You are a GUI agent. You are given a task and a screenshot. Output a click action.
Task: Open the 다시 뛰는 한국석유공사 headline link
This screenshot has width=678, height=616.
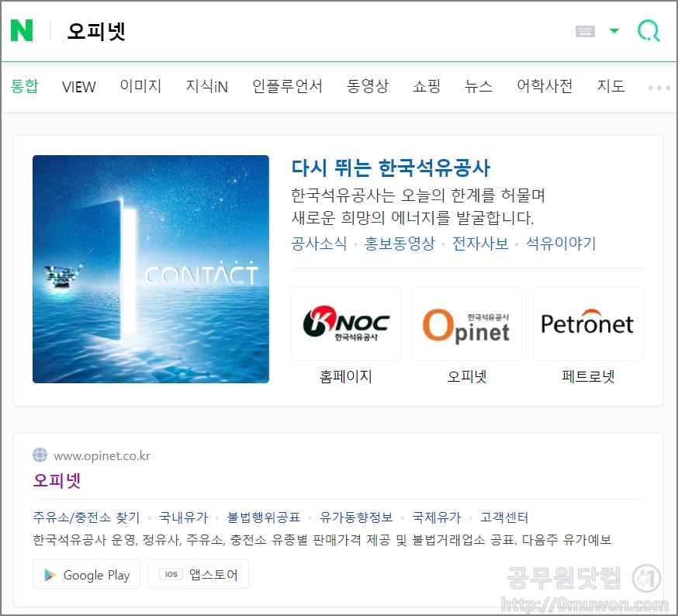[390, 168]
